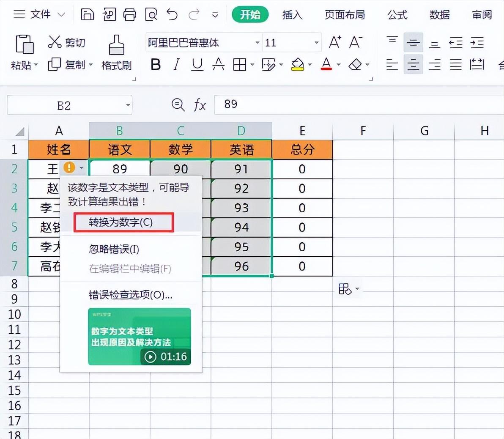Redo the last action
Image resolution: width=504 pixels, height=439 pixels.
[x=194, y=14]
